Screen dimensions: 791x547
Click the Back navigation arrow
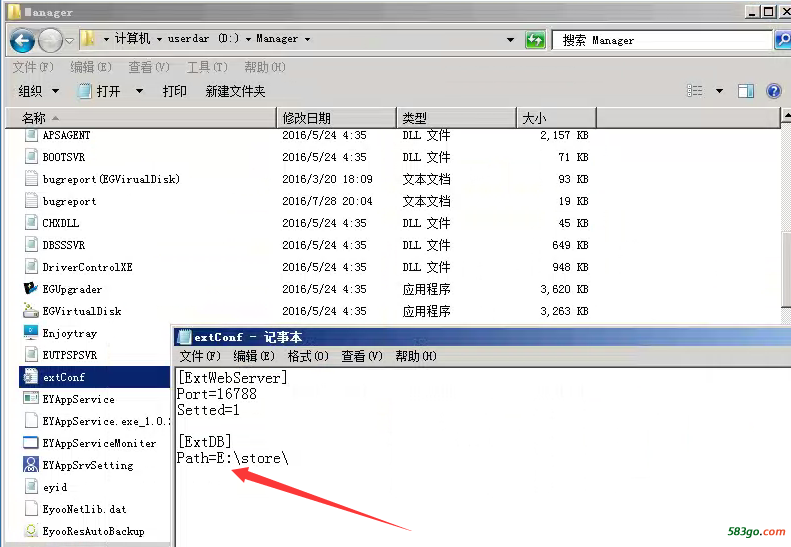click(x=23, y=41)
